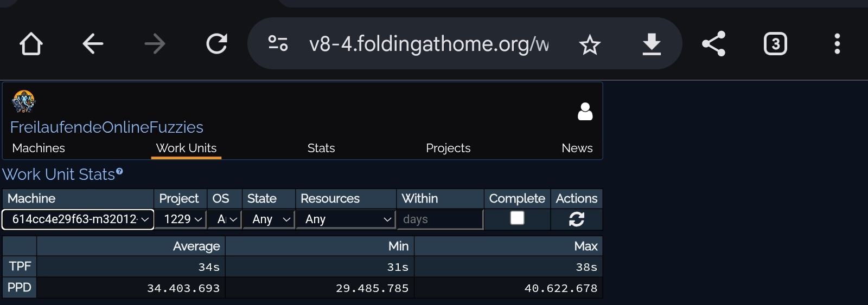Click the forward arrow icon
868x305 pixels.
[155, 44]
